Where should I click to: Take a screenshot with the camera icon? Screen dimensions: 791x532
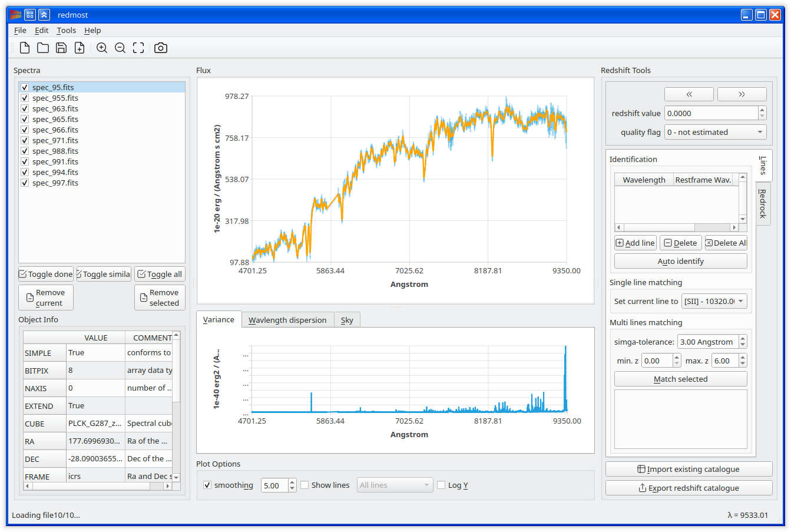tap(161, 48)
